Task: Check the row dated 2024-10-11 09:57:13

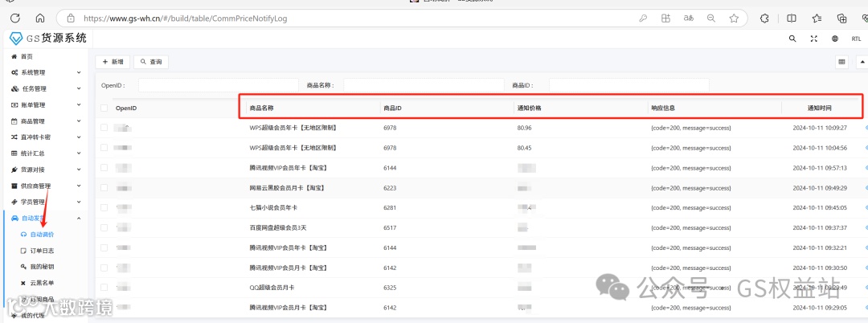Action: (104, 168)
